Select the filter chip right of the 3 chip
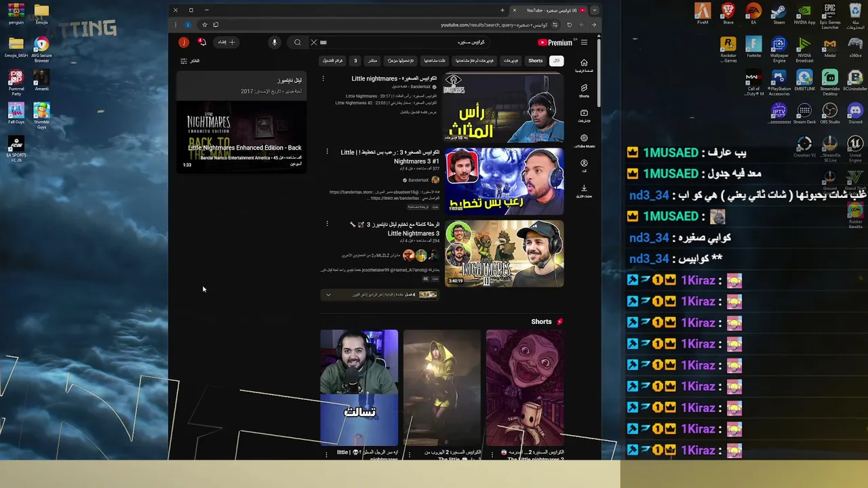868x488 pixels. point(372,61)
